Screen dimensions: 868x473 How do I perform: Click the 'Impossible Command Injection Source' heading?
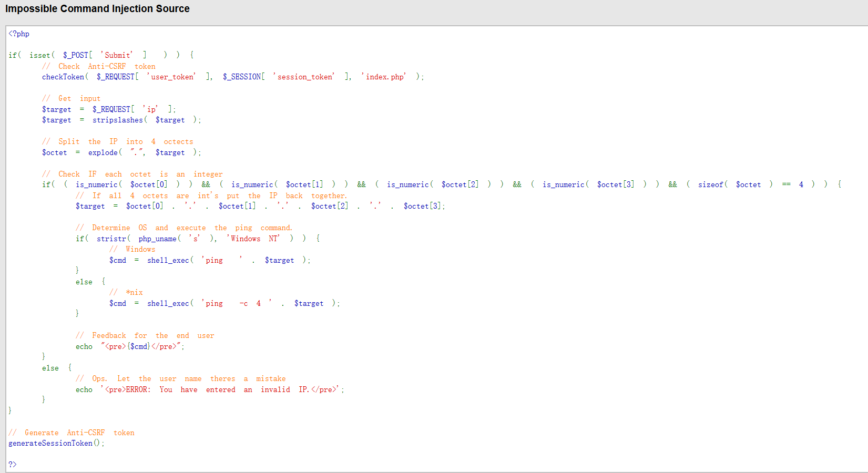tap(97, 9)
